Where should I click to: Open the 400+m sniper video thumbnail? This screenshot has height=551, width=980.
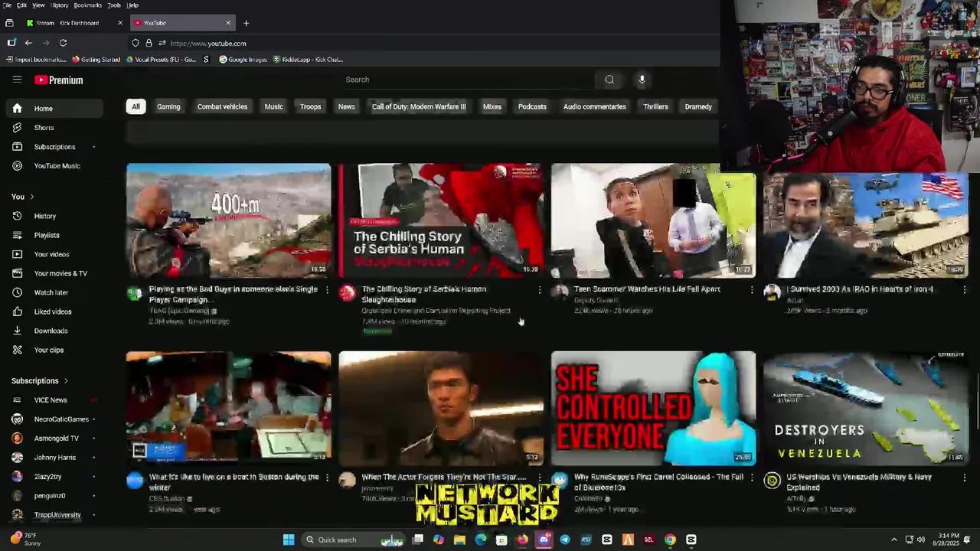tap(229, 220)
